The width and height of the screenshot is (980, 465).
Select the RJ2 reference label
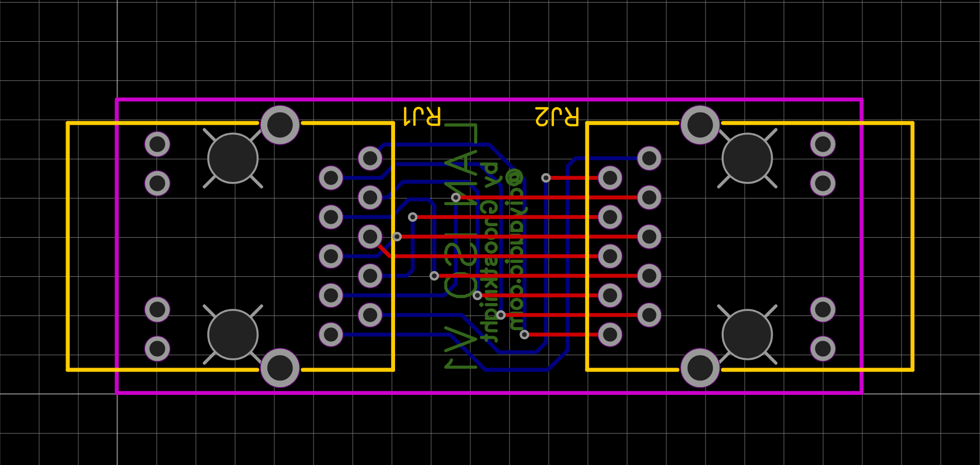557,117
